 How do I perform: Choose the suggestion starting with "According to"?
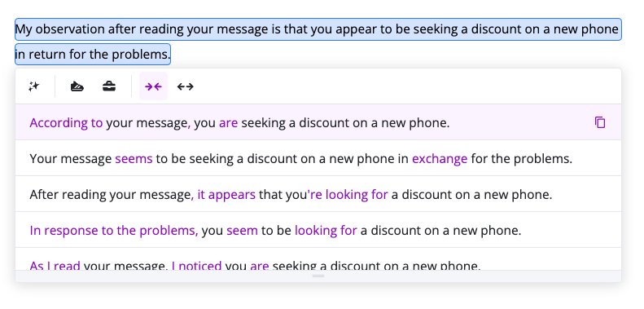pos(318,122)
